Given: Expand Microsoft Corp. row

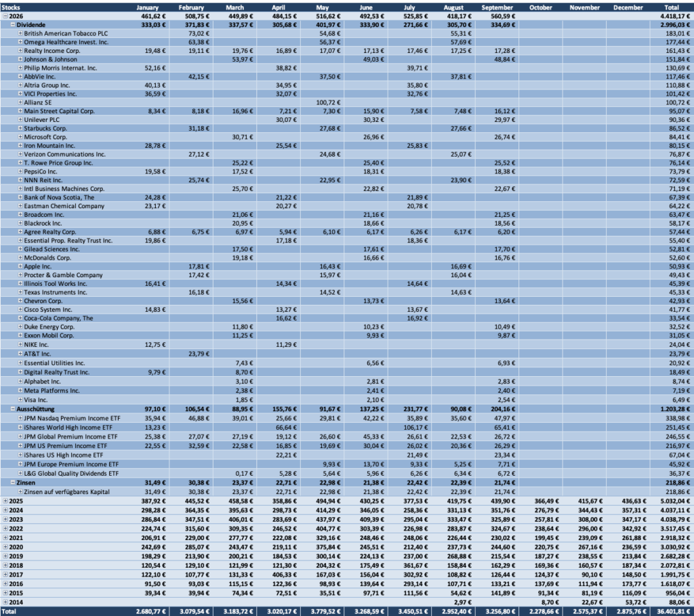Looking at the screenshot, I should [20, 137].
